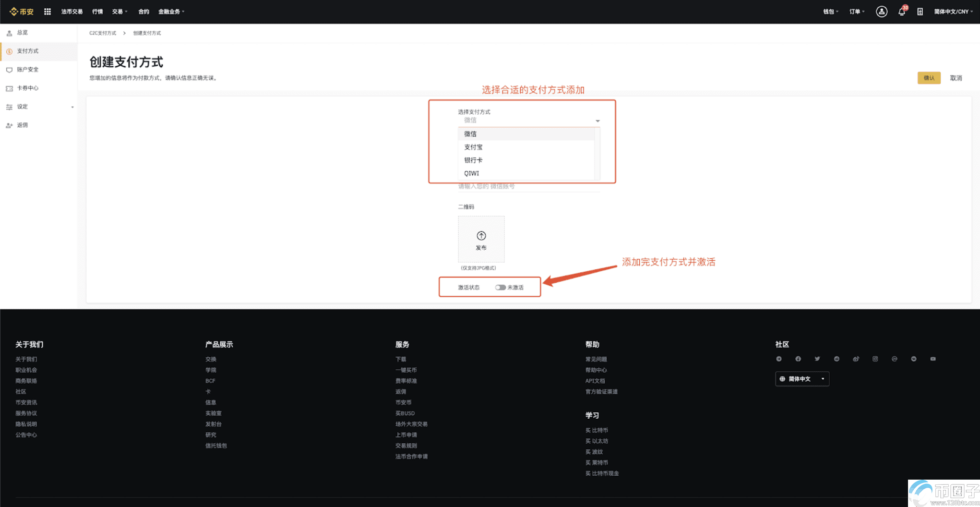This screenshot has width=980, height=507.
Task: Open the footer 买 比特币 link
Action: click(x=597, y=430)
